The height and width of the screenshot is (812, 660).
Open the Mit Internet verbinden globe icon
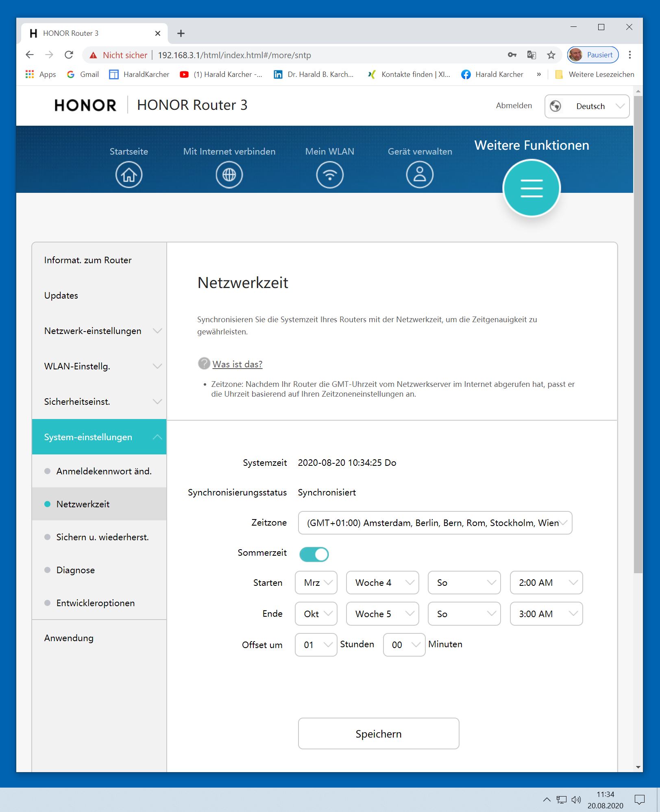pyautogui.click(x=229, y=175)
